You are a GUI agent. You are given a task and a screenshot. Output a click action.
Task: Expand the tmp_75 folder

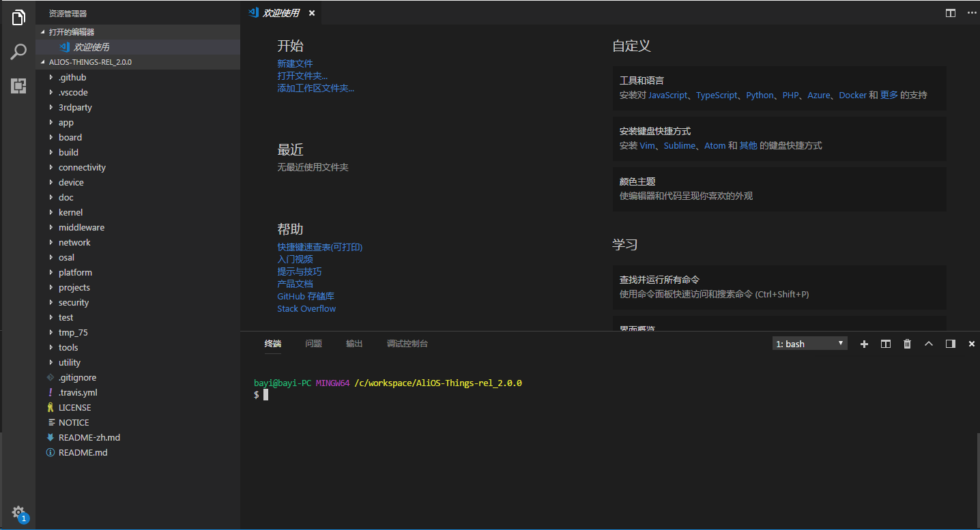tap(138, 332)
